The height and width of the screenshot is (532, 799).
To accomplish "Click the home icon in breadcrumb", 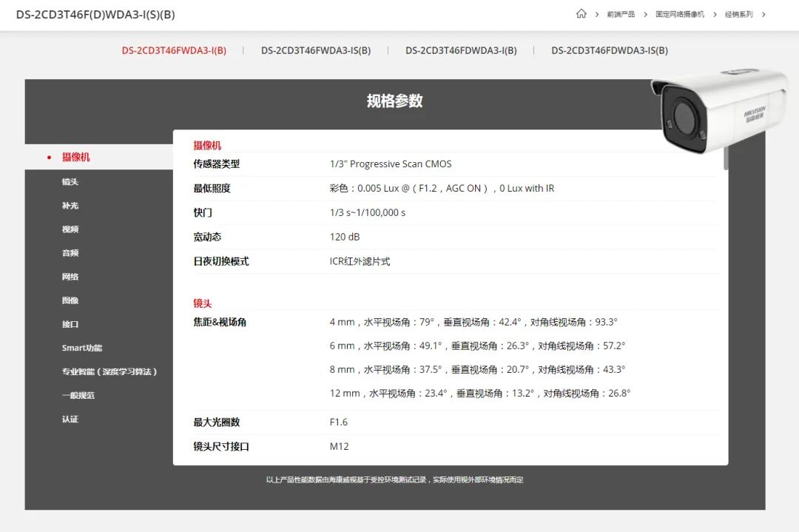I will click(x=581, y=14).
